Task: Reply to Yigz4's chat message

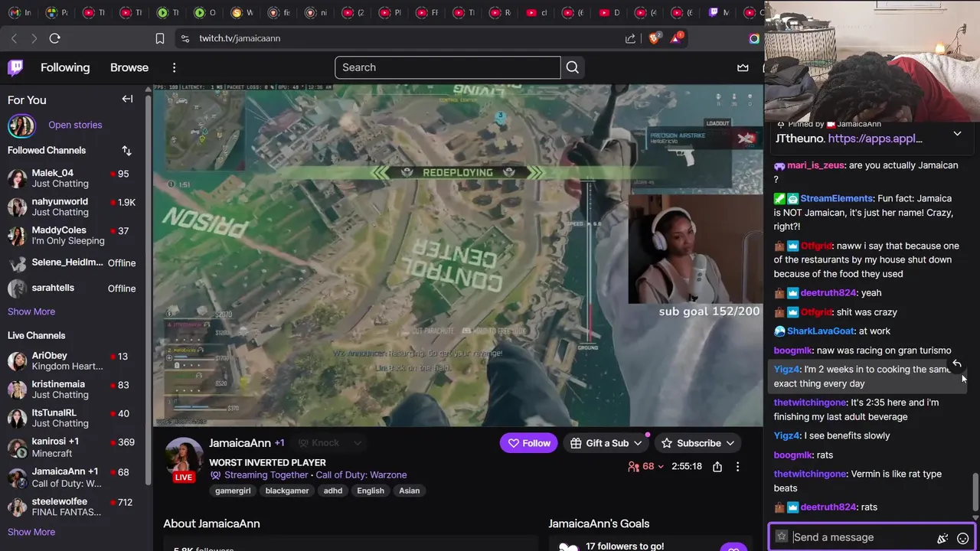Action: pos(956,364)
